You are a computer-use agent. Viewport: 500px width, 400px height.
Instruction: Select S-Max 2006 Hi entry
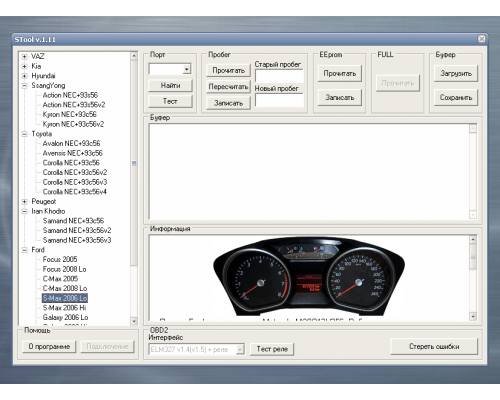pyautogui.click(x=64, y=308)
